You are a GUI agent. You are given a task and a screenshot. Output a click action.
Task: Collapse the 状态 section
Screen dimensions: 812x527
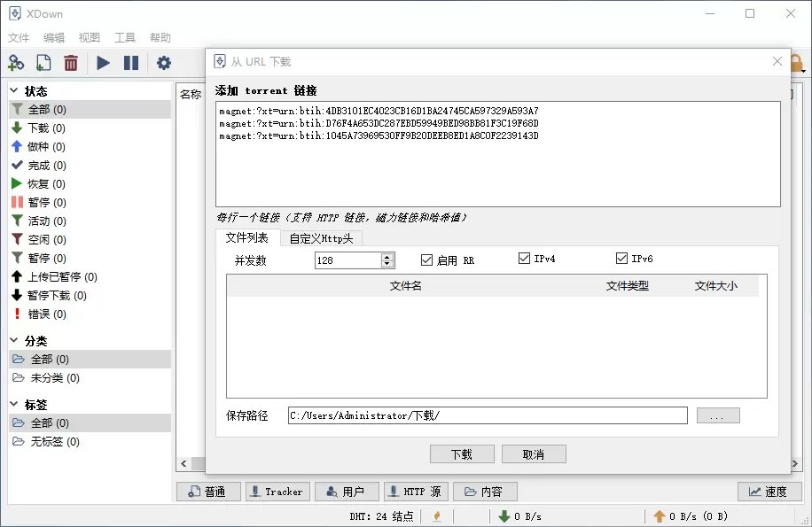[14, 90]
